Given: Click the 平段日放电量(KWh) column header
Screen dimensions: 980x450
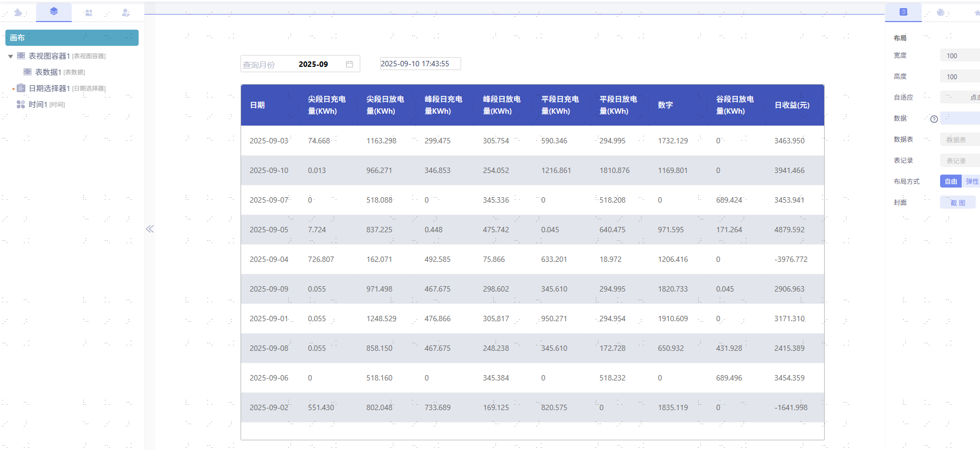Looking at the screenshot, I should [x=618, y=105].
